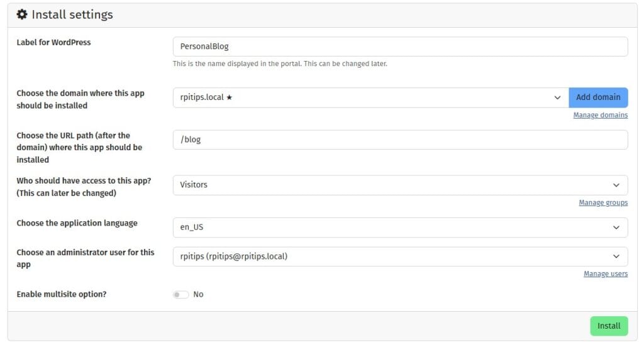Click the /blog URL path field
The height and width of the screenshot is (345, 644).
click(x=400, y=140)
